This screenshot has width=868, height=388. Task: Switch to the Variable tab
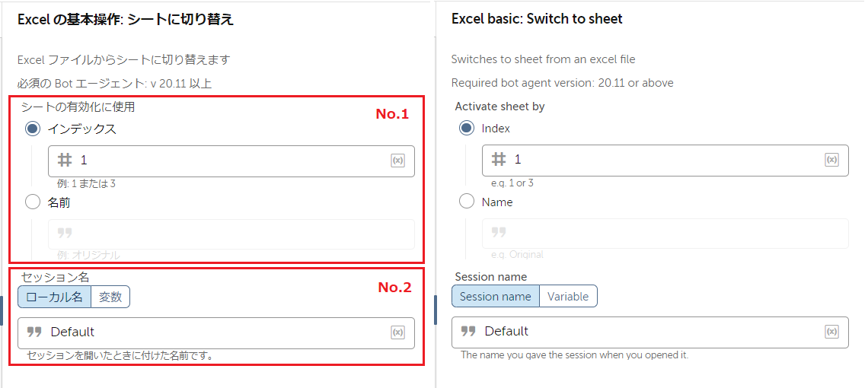[x=568, y=296]
